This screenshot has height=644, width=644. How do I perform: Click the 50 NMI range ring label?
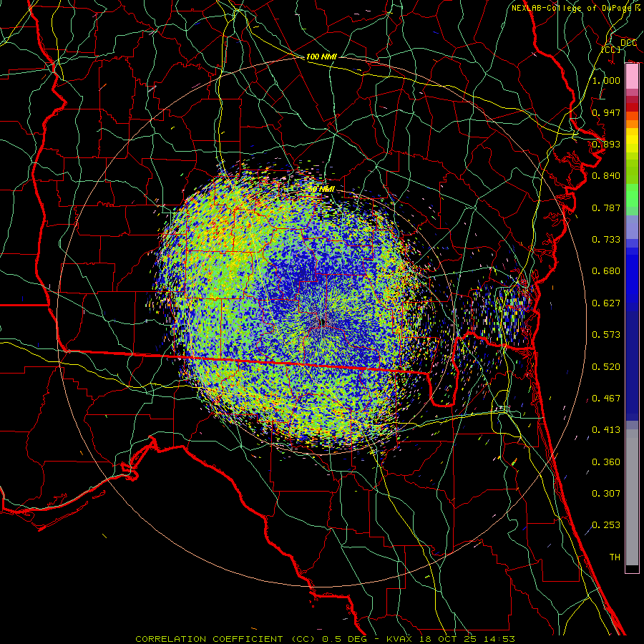(321, 189)
